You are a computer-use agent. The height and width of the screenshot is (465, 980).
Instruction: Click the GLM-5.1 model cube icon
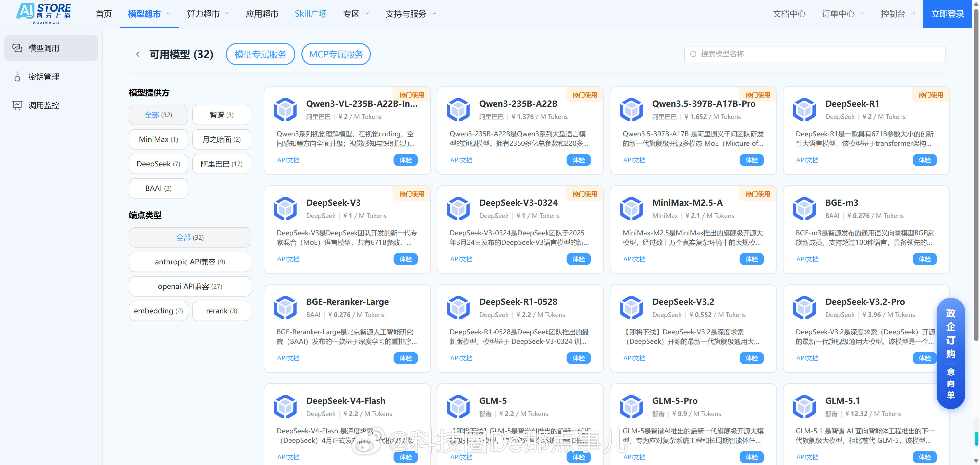805,406
